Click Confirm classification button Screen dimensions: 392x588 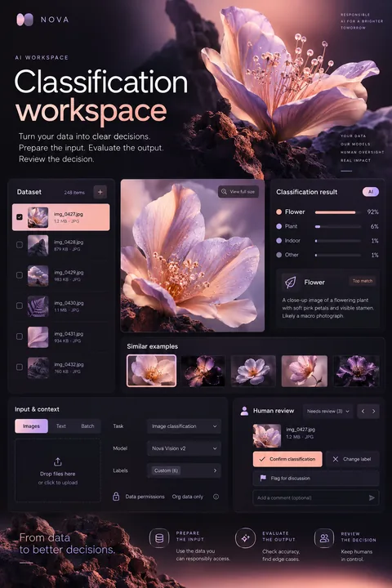point(287,459)
